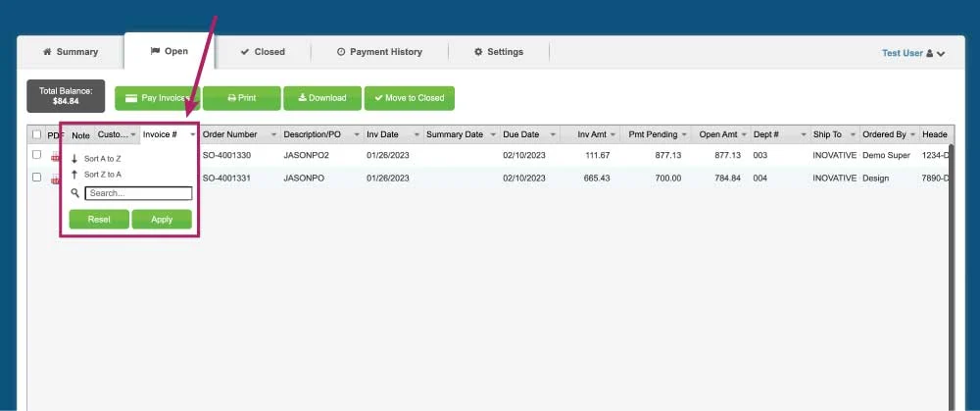
Task: Click the 784.84 open amount
Action: (727, 179)
